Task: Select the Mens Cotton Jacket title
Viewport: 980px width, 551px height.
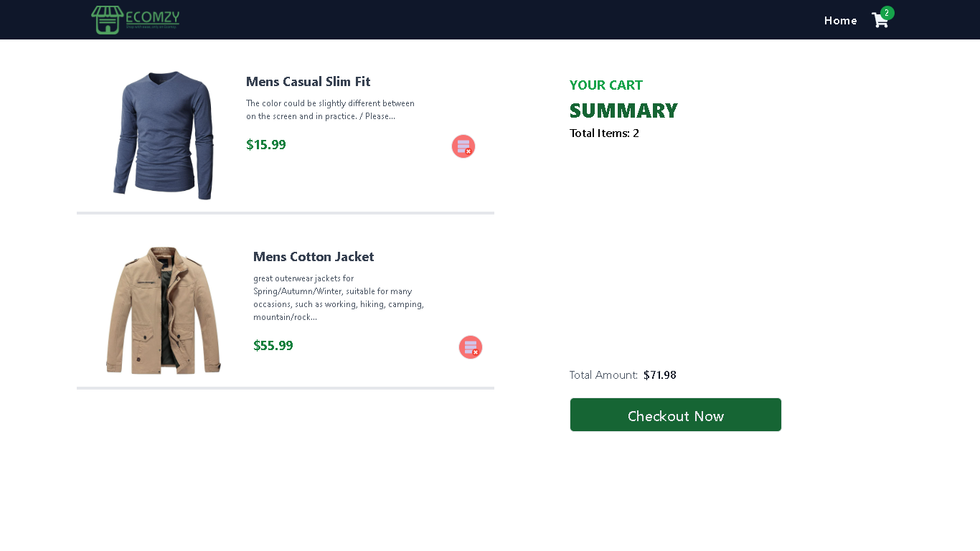Action: [x=314, y=256]
